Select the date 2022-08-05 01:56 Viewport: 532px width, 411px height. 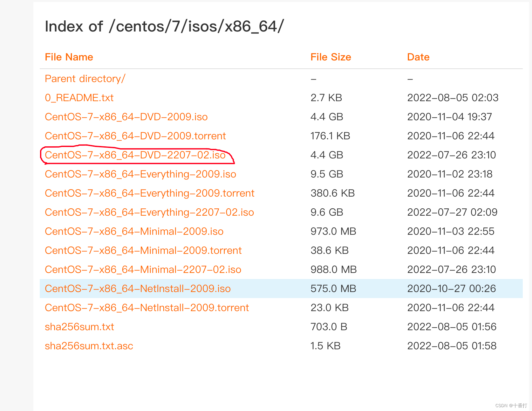(x=452, y=327)
